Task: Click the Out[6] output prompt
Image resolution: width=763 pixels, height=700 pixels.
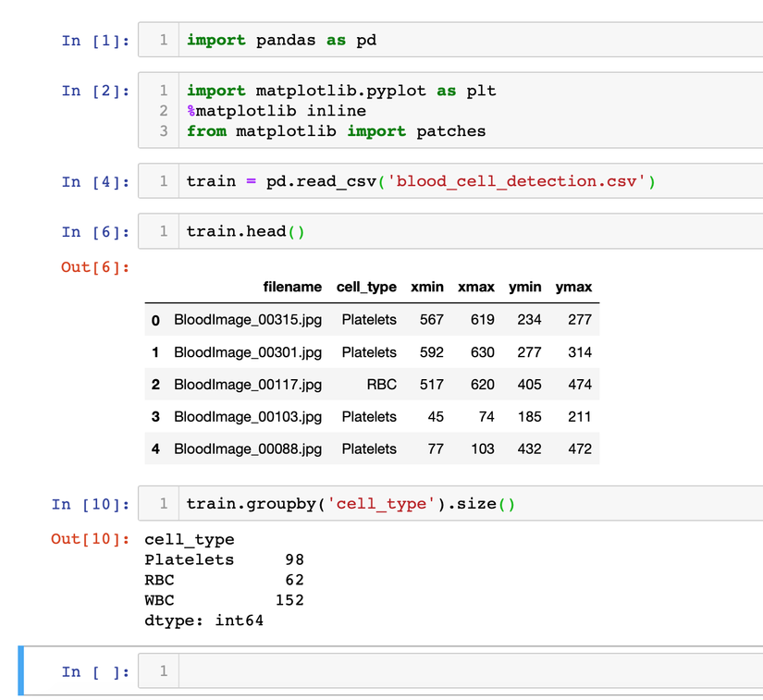Action: (x=95, y=267)
